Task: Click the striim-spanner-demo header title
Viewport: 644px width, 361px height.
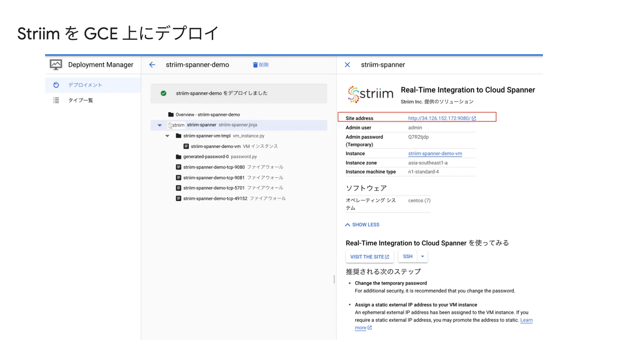Action: tap(197, 65)
